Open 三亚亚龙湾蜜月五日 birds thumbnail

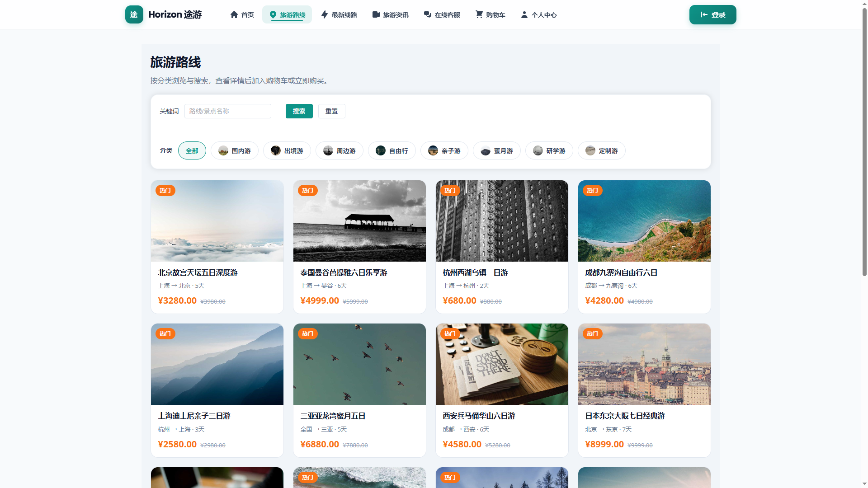click(359, 364)
